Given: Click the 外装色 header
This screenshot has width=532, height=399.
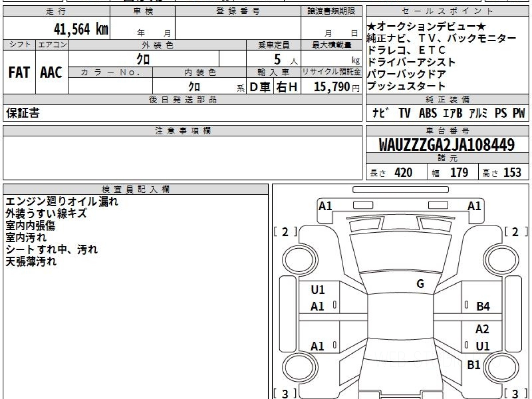Looking at the screenshot, I should [157, 45].
